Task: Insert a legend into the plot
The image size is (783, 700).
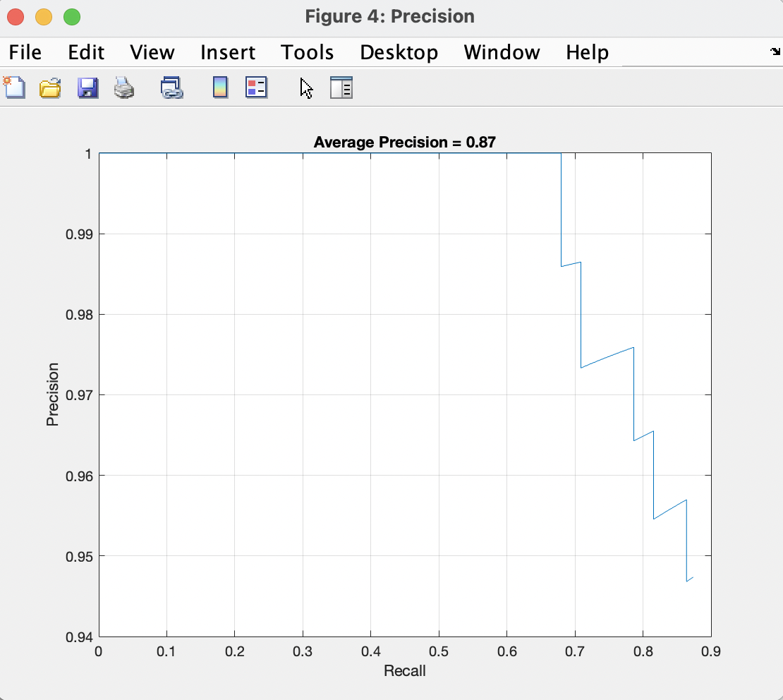Action: tap(255, 87)
